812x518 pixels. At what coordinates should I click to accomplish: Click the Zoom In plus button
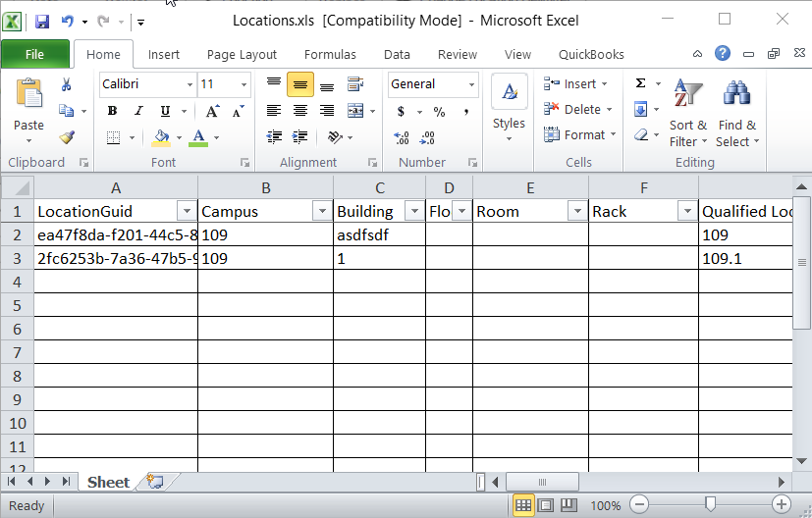tap(781, 504)
